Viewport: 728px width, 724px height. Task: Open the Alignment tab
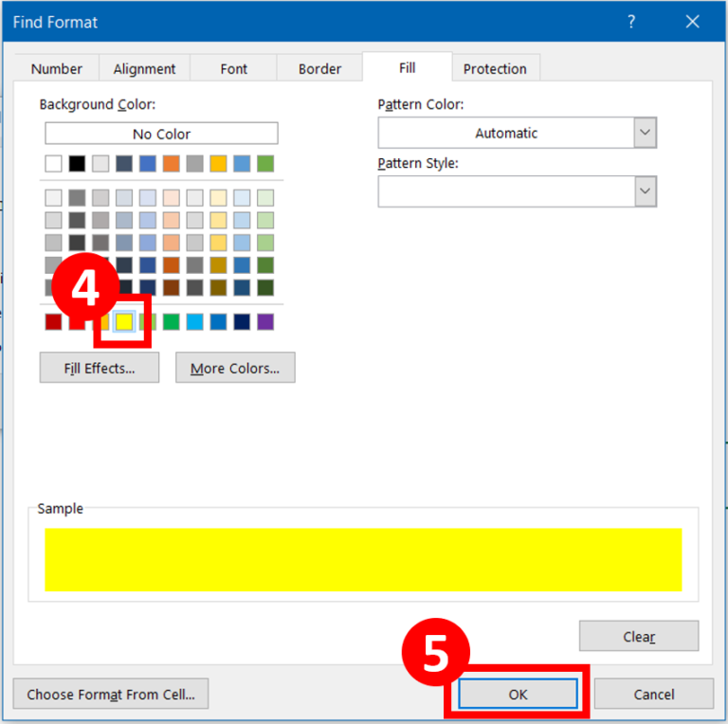(144, 68)
